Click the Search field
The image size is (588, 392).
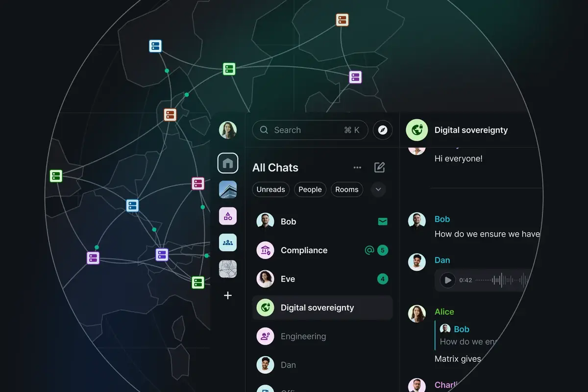[x=310, y=130]
